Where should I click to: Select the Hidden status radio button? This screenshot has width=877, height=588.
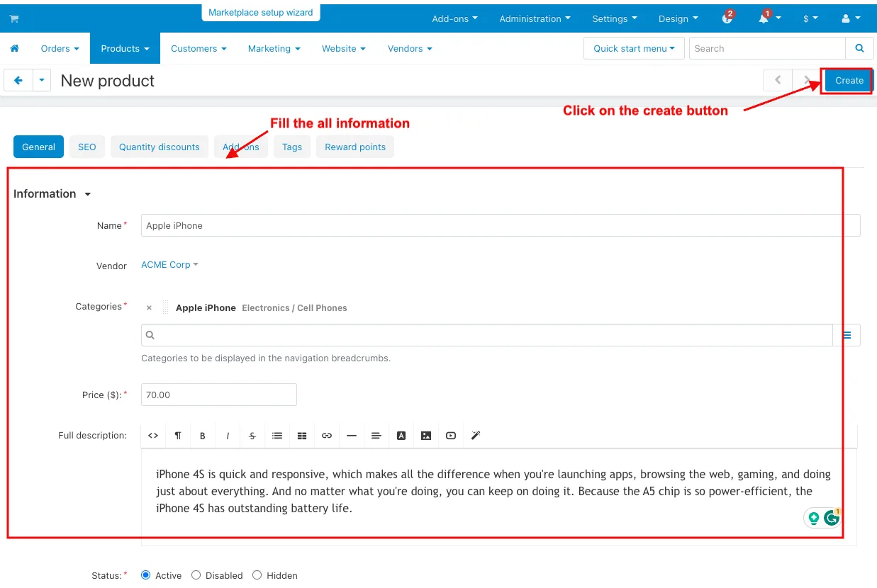pyautogui.click(x=257, y=575)
